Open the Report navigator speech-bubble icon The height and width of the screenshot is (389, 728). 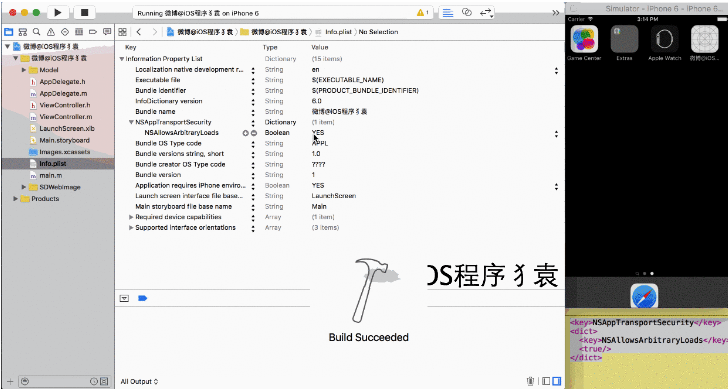coord(107,32)
